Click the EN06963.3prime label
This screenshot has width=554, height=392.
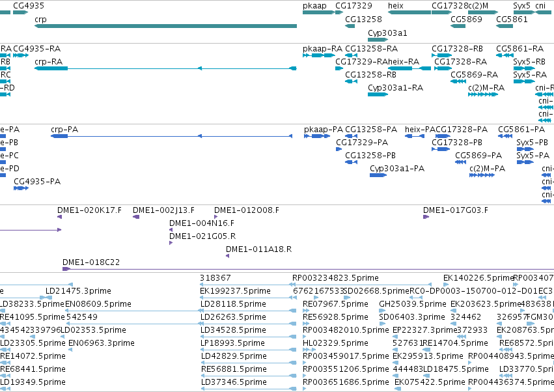102,343
